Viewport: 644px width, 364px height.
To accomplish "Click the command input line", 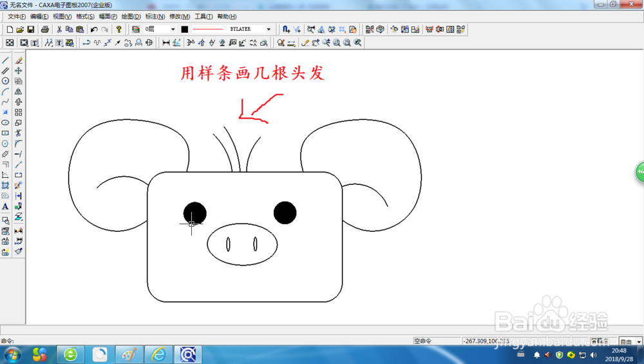I will click(x=205, y=341).
